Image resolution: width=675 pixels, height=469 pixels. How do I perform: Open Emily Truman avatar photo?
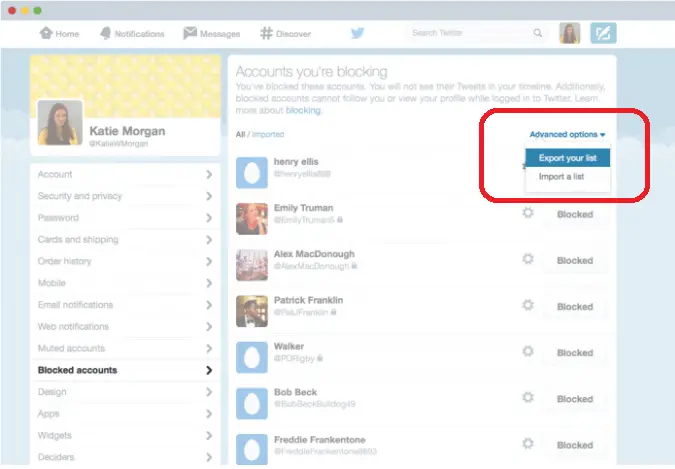pyautogui.click(x=252, y=219)
